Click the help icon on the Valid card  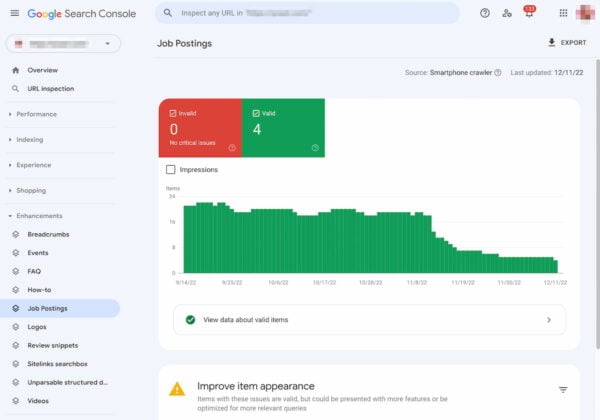click(x=315, y=148)
